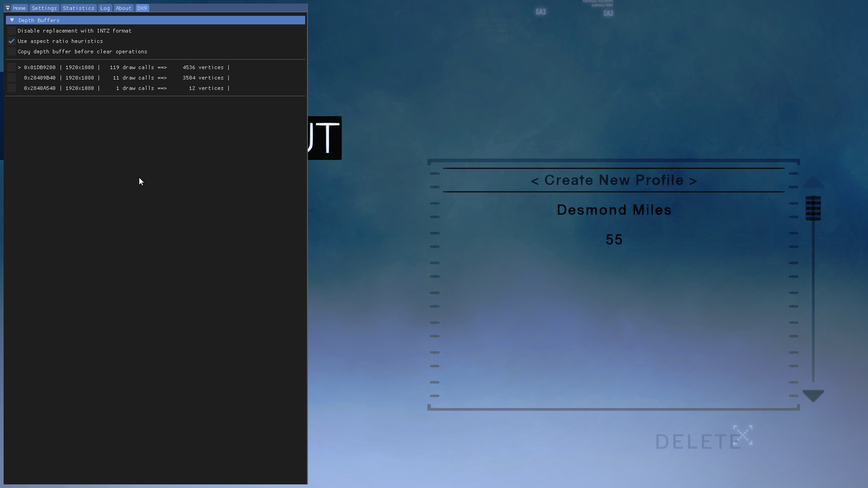Check the 0x2840A540 depth buffer box
868x488 pixels.
coord(12,88)
